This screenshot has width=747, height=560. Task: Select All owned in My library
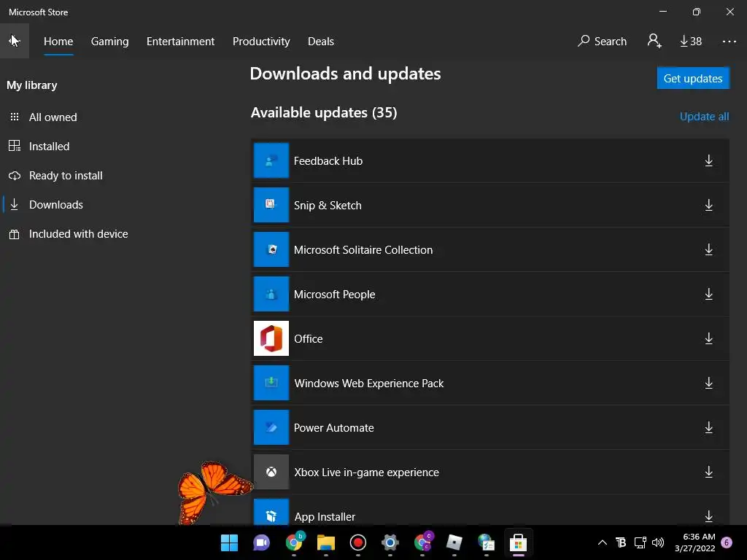[53, 117]
